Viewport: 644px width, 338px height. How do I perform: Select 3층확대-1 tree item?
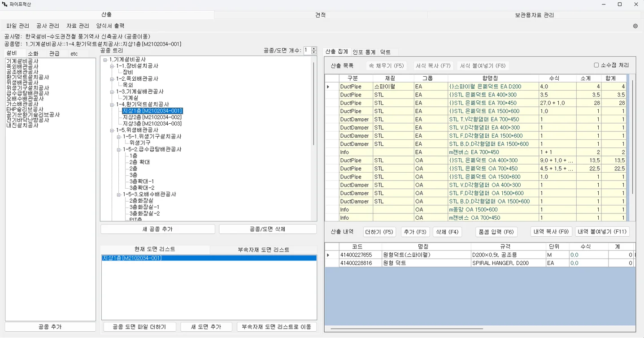141,181
